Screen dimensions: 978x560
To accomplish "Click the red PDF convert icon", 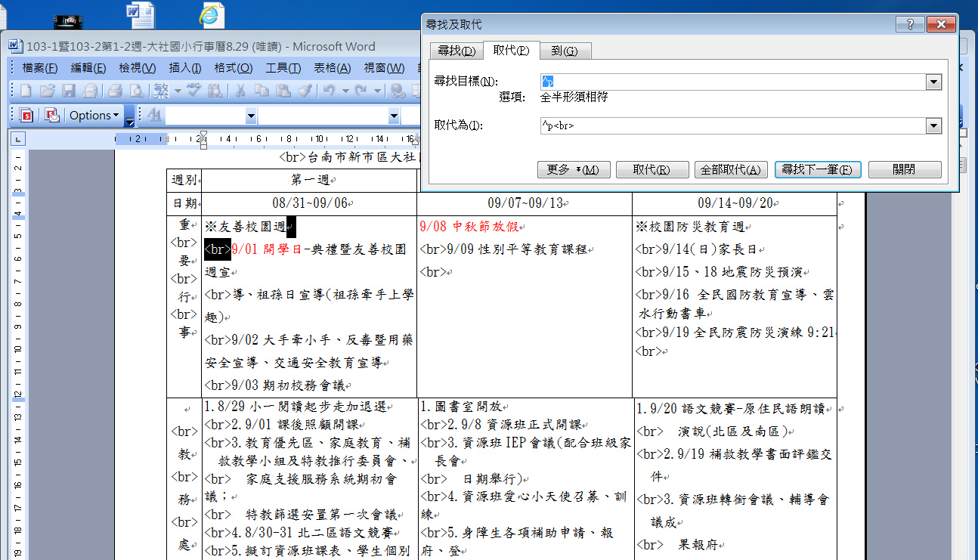I will click(x=26, y=116).
